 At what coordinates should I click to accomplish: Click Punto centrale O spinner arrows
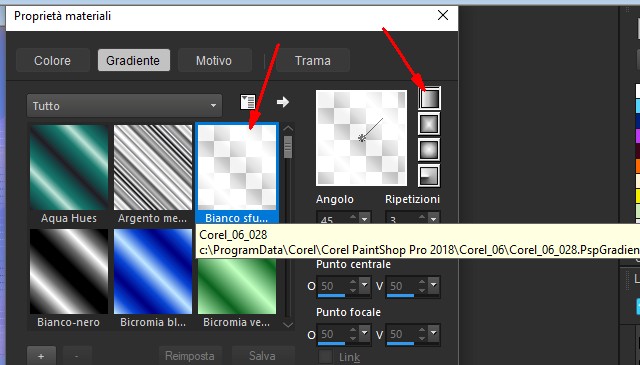[353, 285]
